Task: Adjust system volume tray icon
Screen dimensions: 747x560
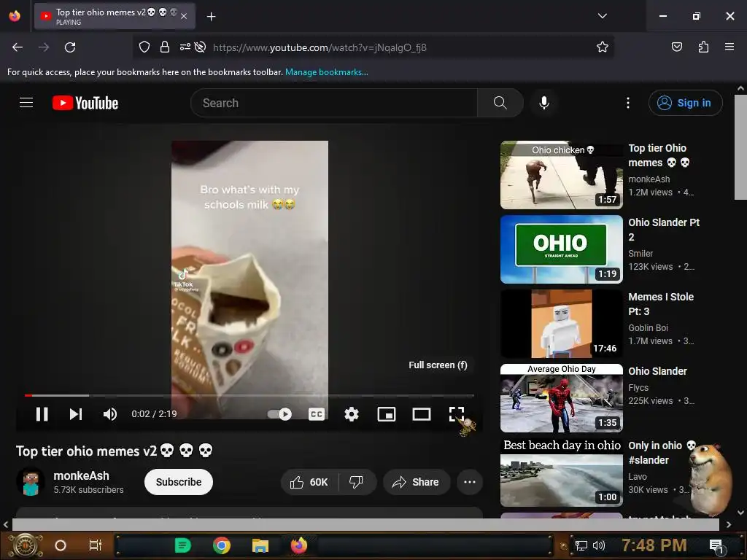Action: coord(599,545)
